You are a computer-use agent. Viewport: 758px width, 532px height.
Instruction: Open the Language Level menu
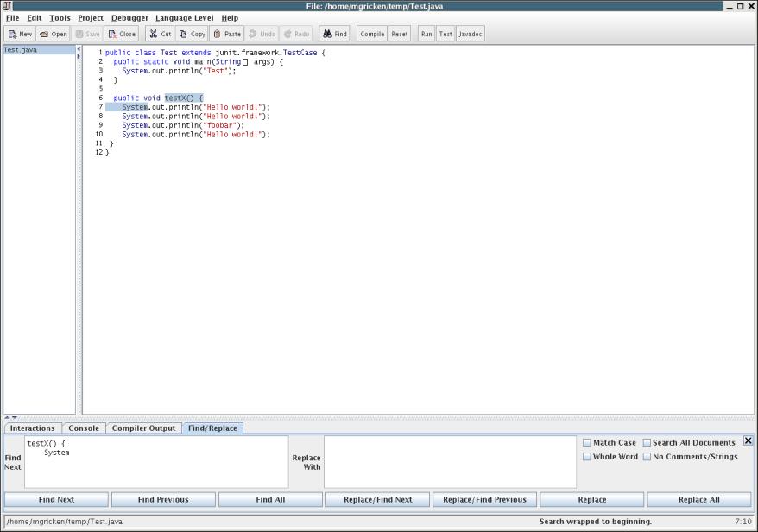coord(184,18)
